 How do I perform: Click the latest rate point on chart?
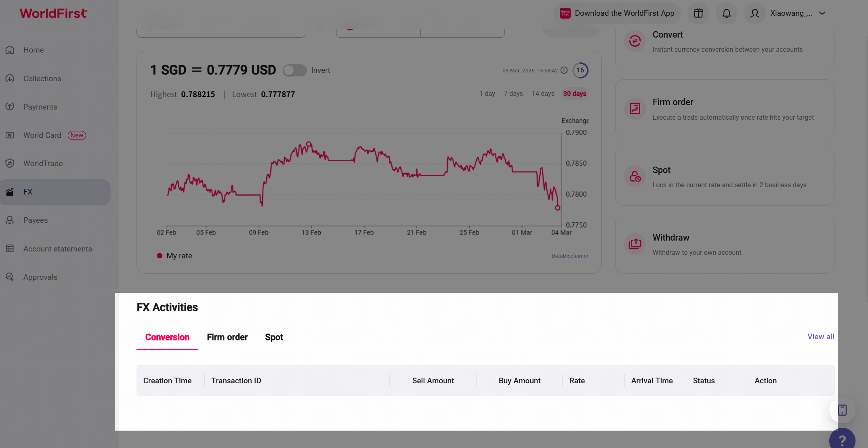coord(557,208)
